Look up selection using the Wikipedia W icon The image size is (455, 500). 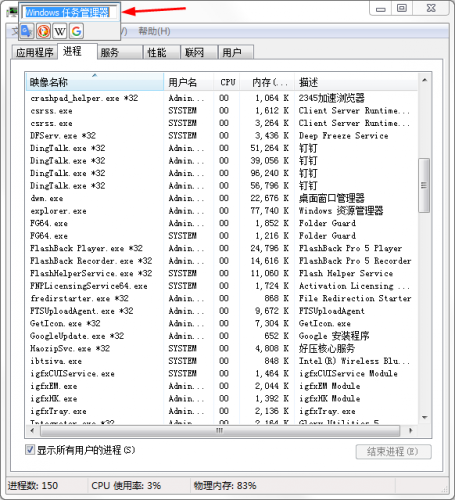pyautogui.click(x=60, y=31)
